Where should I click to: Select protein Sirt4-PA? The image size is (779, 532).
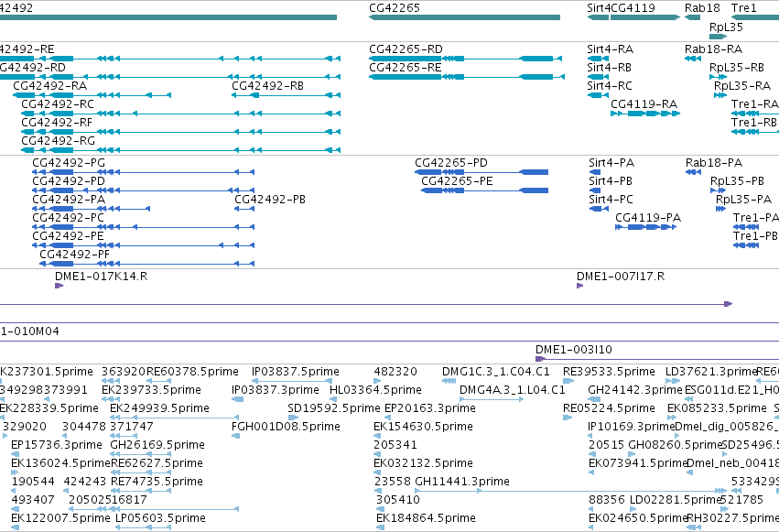[x=595, y=172]
